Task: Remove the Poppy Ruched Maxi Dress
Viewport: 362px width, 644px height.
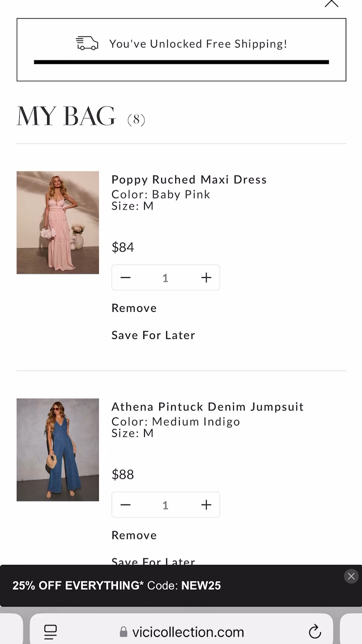Action: (134, 308)
